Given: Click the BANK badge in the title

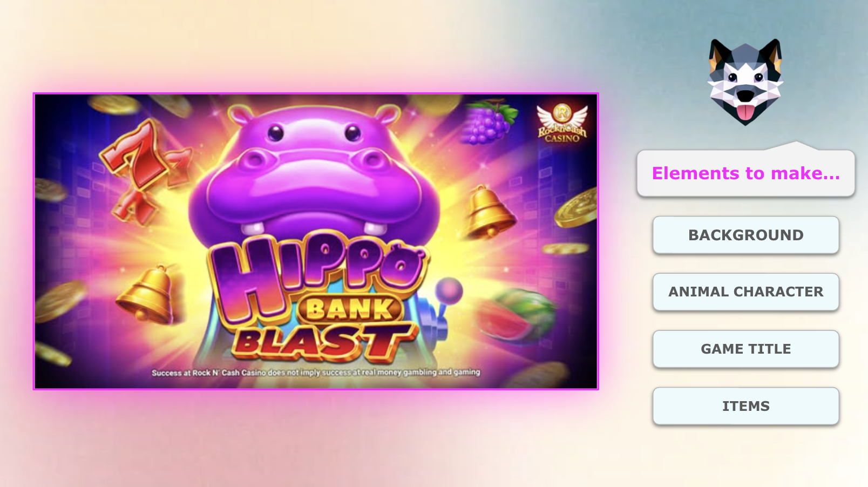Looking at the screenshot, I should tap(350, 309).
